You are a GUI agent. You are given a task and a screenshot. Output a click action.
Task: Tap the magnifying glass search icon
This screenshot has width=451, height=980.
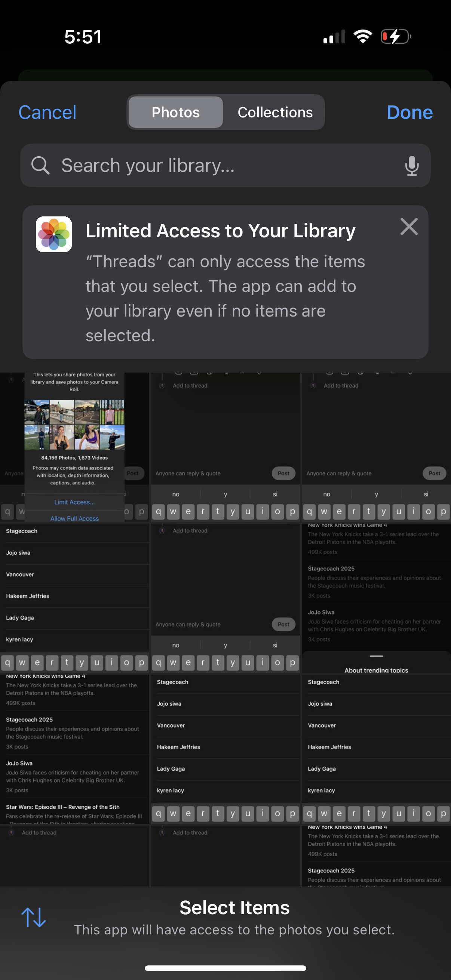click(x=40, y=165)
